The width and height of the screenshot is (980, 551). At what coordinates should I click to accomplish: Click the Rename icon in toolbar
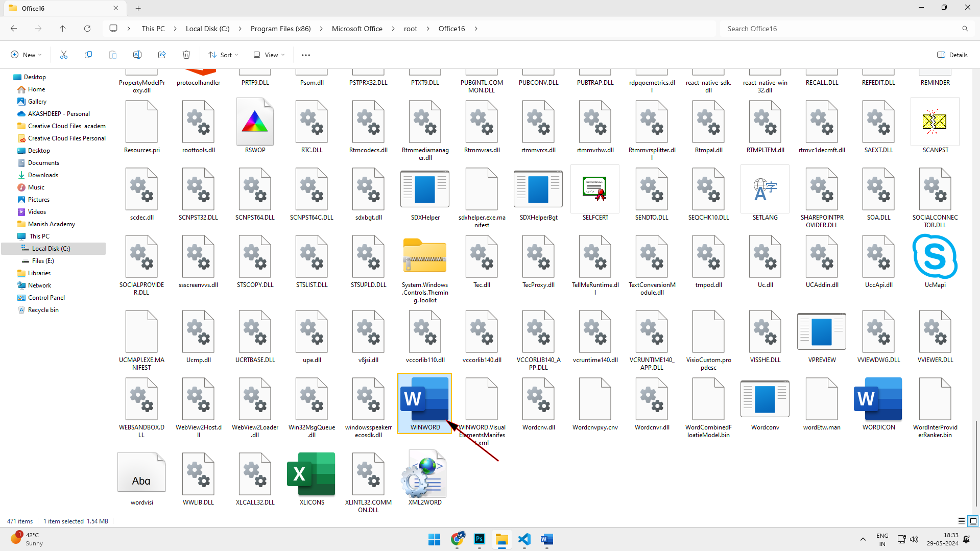137,55
